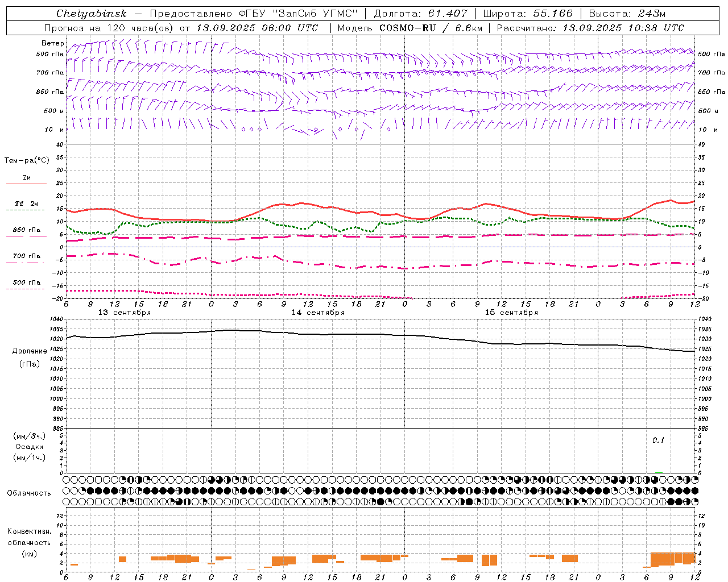
Task: Click the (мм/3ч.) precipitation unit label
Action: point(30,436)
